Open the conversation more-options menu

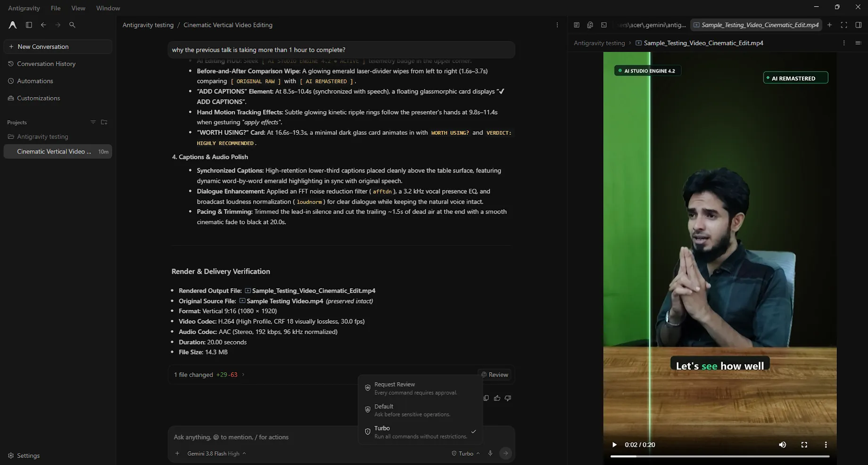pyautogui.click(x=557, y=25)
